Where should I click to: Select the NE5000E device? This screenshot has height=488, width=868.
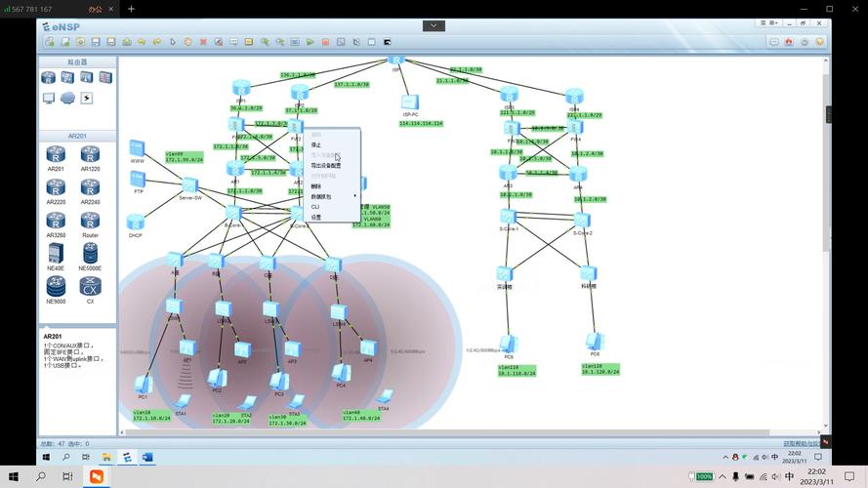tap(90, 258)
